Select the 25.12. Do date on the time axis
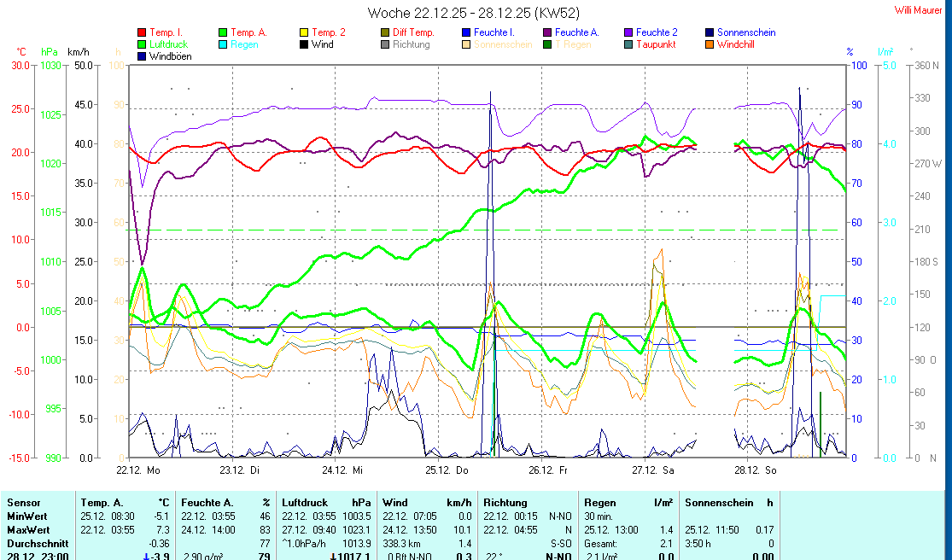952x560 pixels. (450, 470)
